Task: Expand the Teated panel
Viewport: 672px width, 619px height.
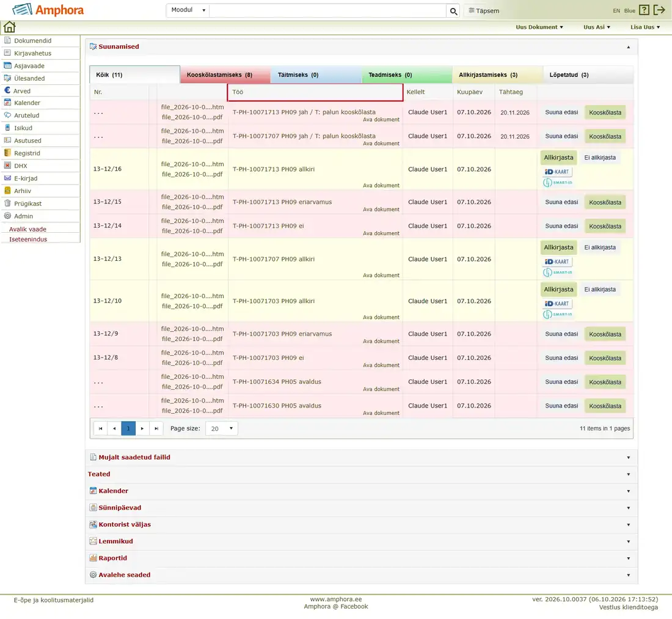Action: tap(628, 475)
